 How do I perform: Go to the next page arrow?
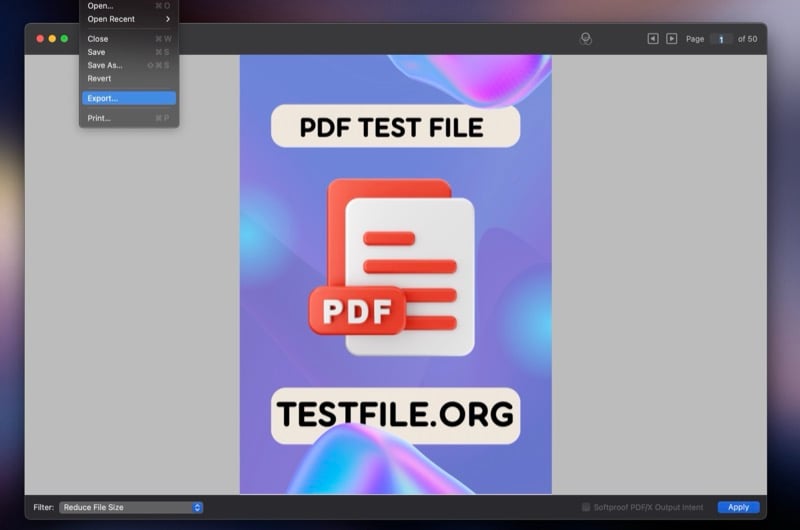coord(671,39)
